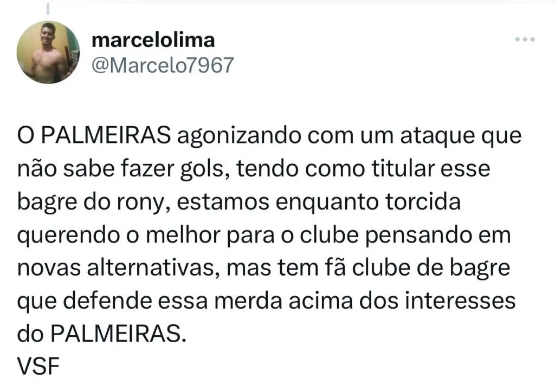This screenshot has height=392, width=555.
Task: Open the marcelolima display name link
Action: [153, 40]
